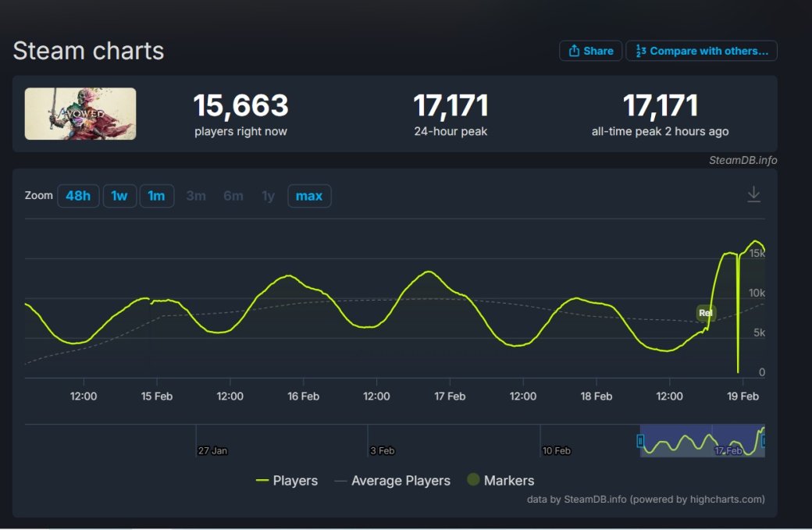Click the release marker on the chart

click(x=706, y=313)
